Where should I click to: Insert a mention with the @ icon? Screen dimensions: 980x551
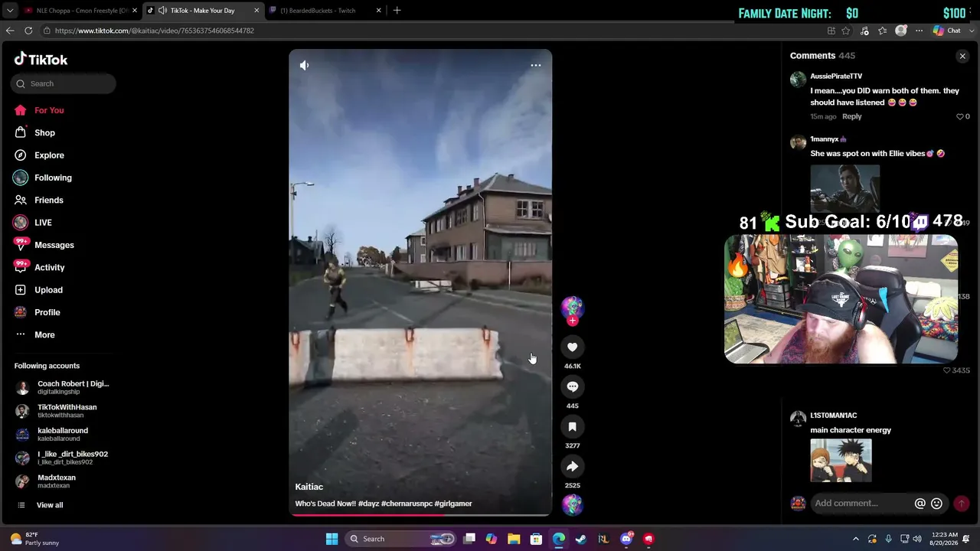(x=920, y=504)
